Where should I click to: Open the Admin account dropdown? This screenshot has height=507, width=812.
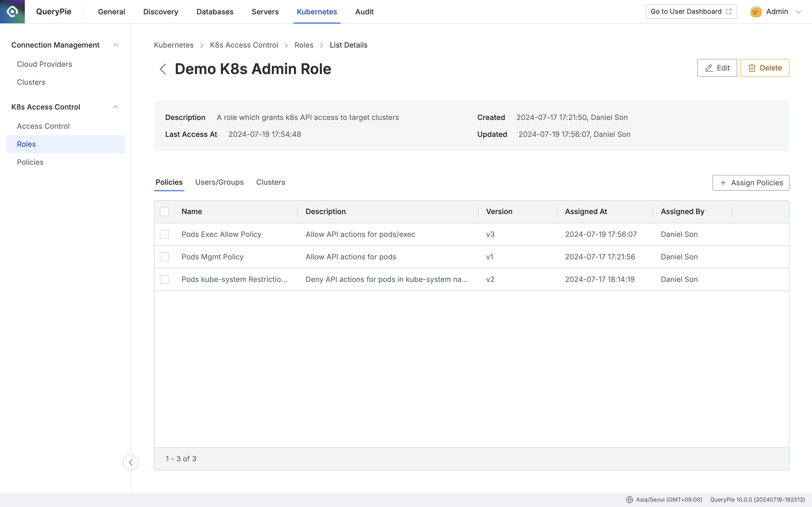pyautogui.click(x=800, y=11)
